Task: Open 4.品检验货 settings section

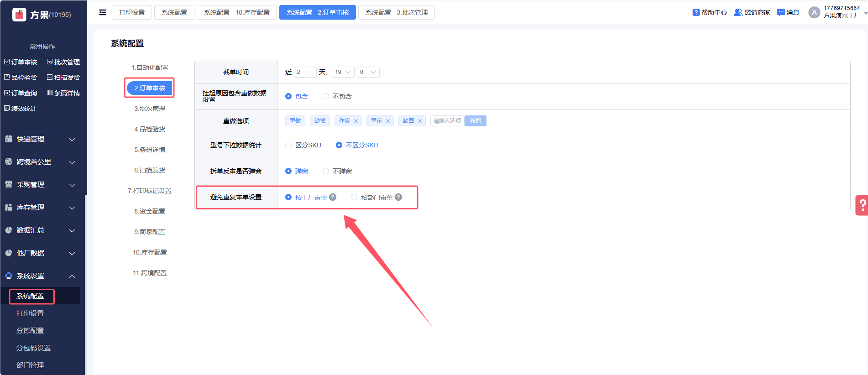Action: [150, 129]
